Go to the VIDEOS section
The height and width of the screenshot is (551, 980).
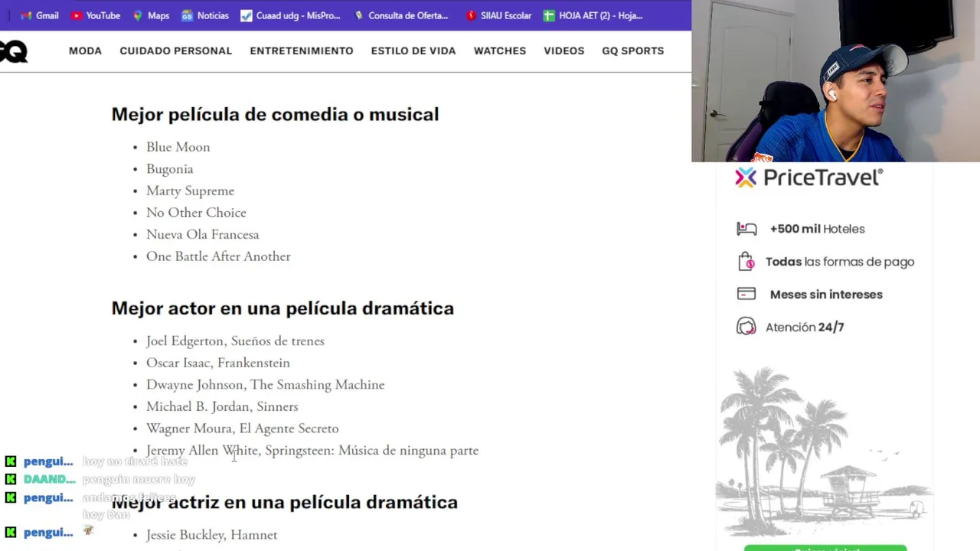coord(564,51)
